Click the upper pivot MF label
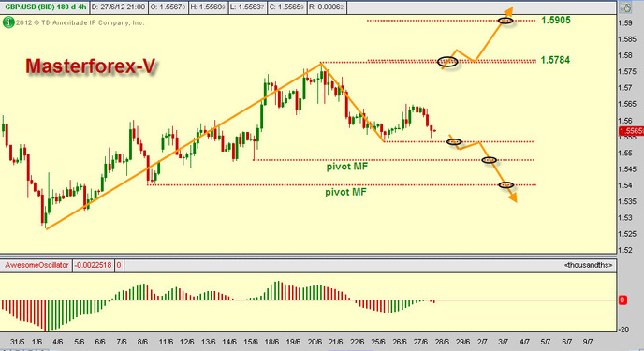Viewport: 644px width, 351px height. [x=347, y=167]
